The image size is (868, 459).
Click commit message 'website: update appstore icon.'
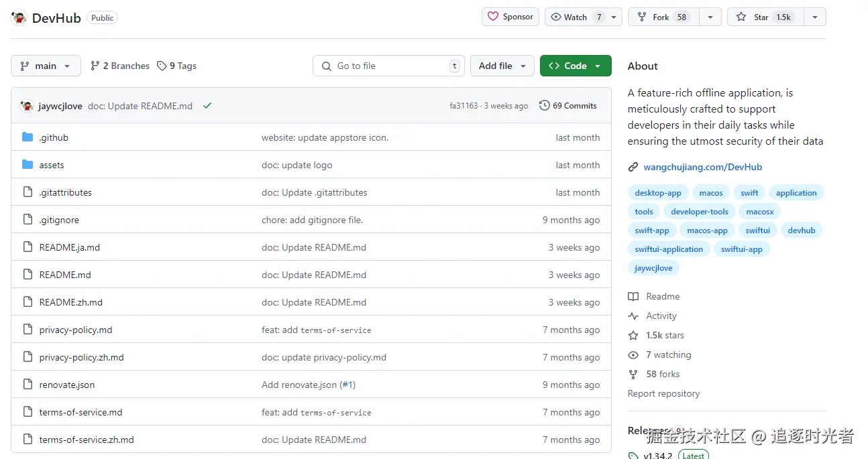[x=325, y=137]
